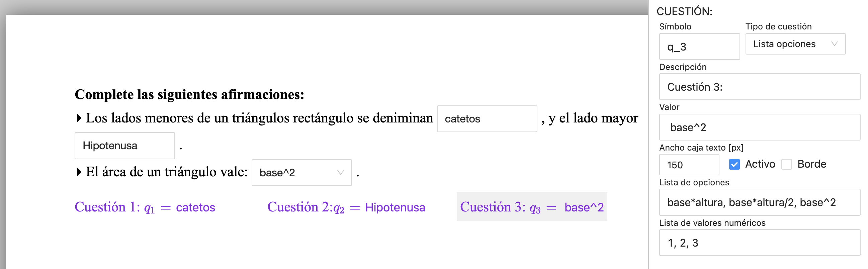This screenshot has width=868, height=269.
Task: Open the Tipo de cuestión dropdown
Action: pyautogui.click(x=795, y=44)
